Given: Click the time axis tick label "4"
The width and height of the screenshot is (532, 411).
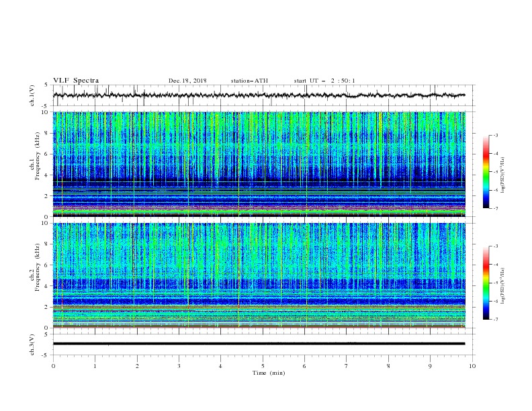Looking at the screenshot, I should click(x=220, y=366).
